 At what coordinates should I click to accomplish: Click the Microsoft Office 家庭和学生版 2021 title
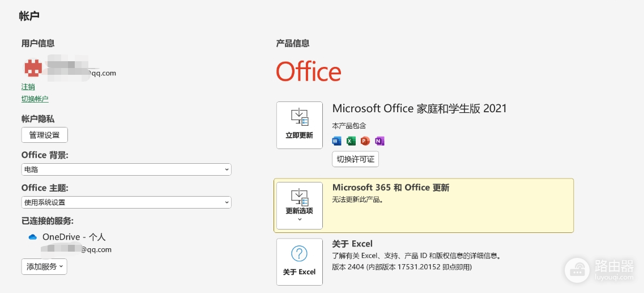point(420,108)
